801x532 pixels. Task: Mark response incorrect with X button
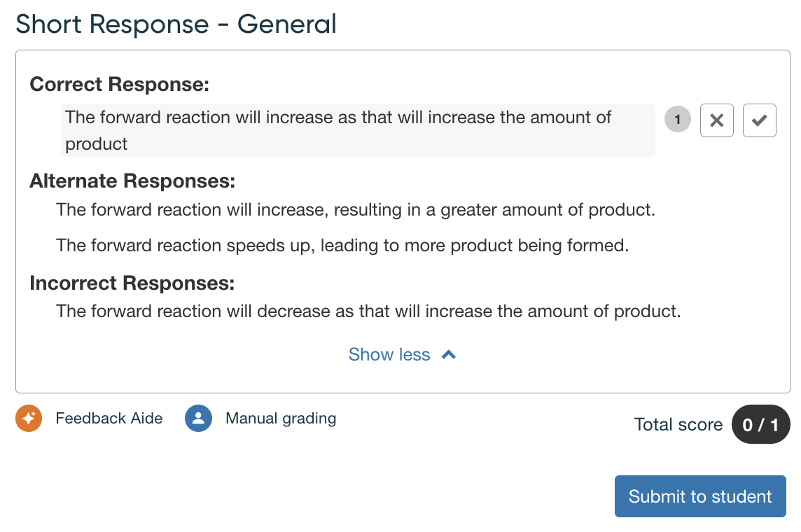(x=716, y=120)
